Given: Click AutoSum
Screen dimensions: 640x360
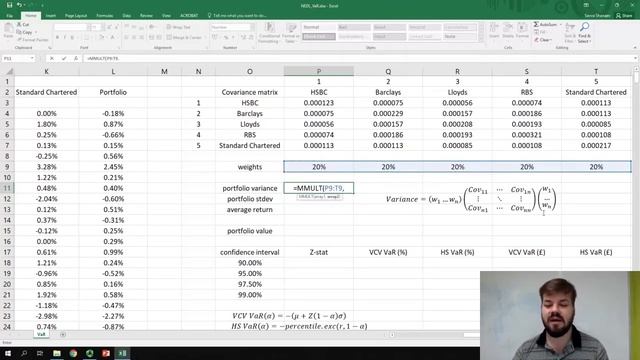Looking at the screenshot, I should click(x=545, y=25).
